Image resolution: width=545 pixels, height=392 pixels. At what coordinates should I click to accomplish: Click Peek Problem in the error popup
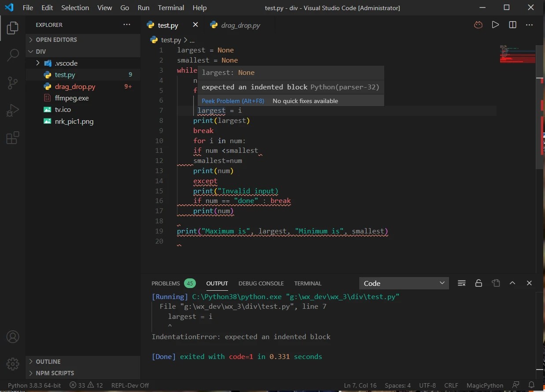[232, 100]
